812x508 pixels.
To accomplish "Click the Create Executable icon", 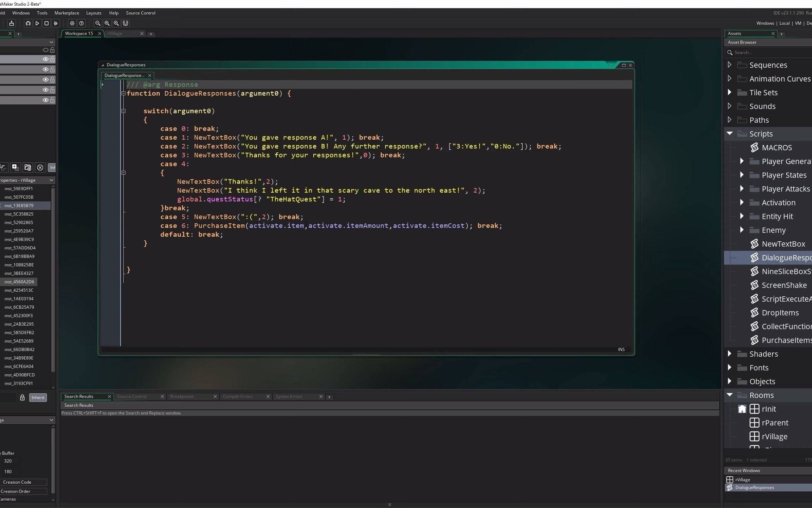I will [x=12, y=23].
